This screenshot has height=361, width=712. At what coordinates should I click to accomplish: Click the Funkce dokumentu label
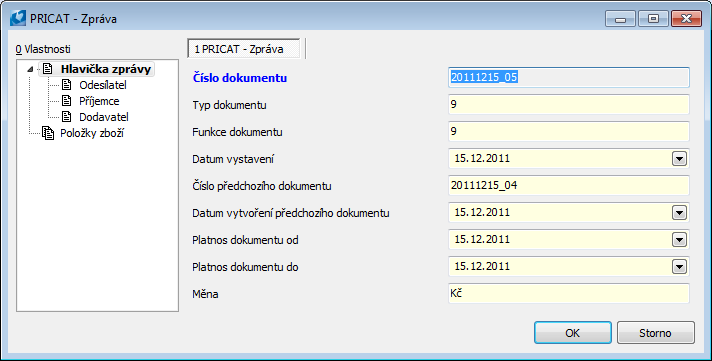tap(237, 132)
